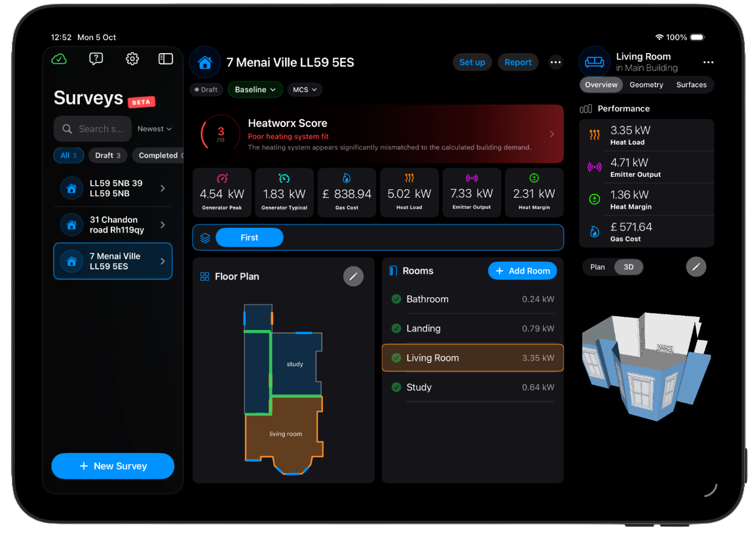Viewport: 756px width, 533px height.
Task: Click the Heat Load 3.35 kW icon
Action: pyautogui.click(x=595, y=135)
